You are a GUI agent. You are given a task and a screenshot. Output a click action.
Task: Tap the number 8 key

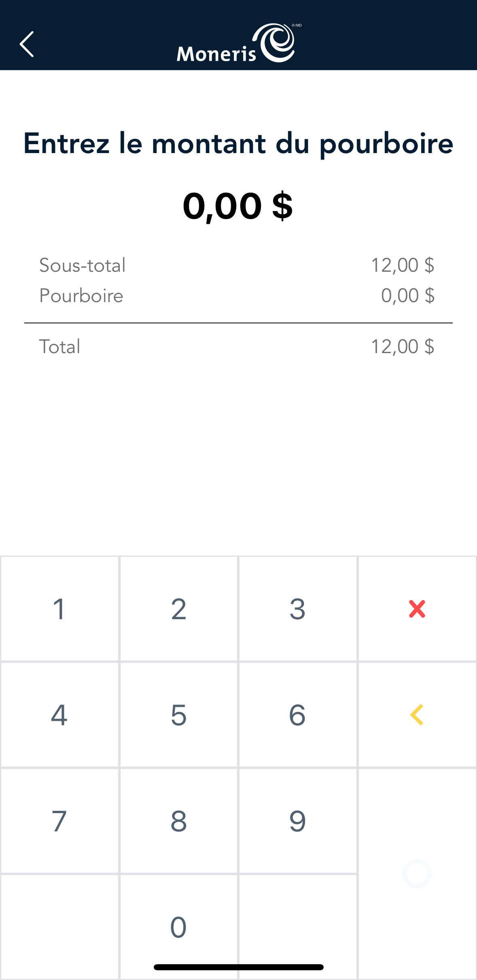178,821
